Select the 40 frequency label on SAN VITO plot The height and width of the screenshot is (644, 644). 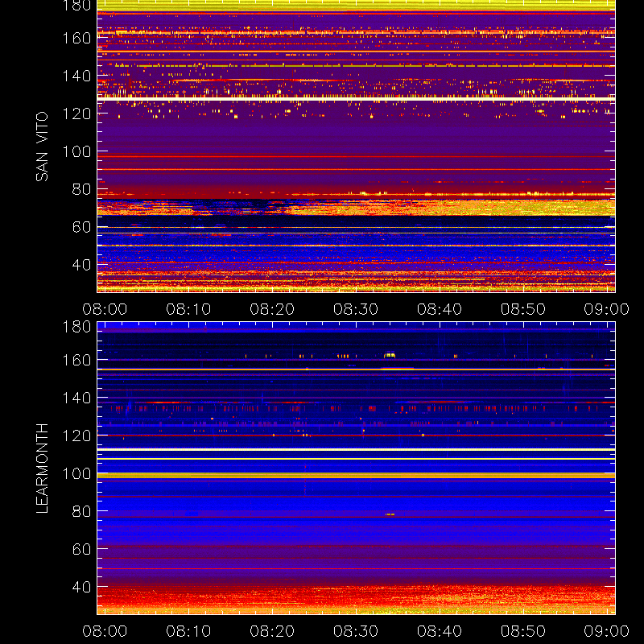[81, 265]
